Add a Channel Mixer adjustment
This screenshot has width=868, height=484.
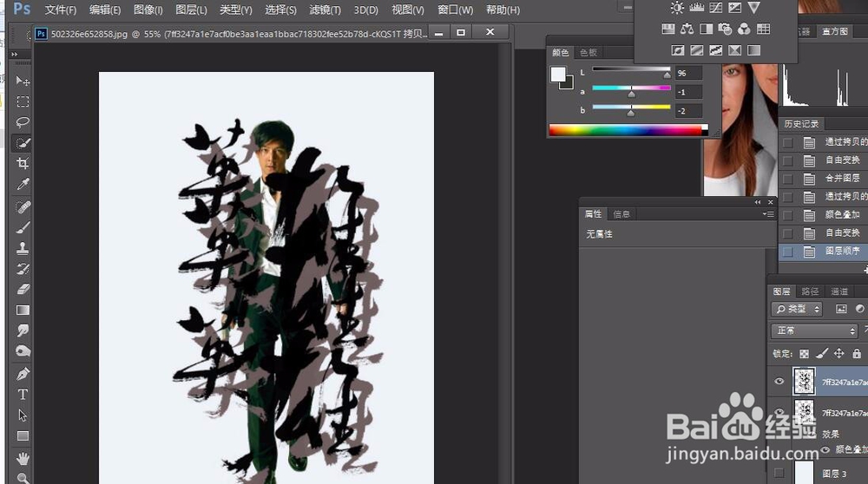pos(744,29)
